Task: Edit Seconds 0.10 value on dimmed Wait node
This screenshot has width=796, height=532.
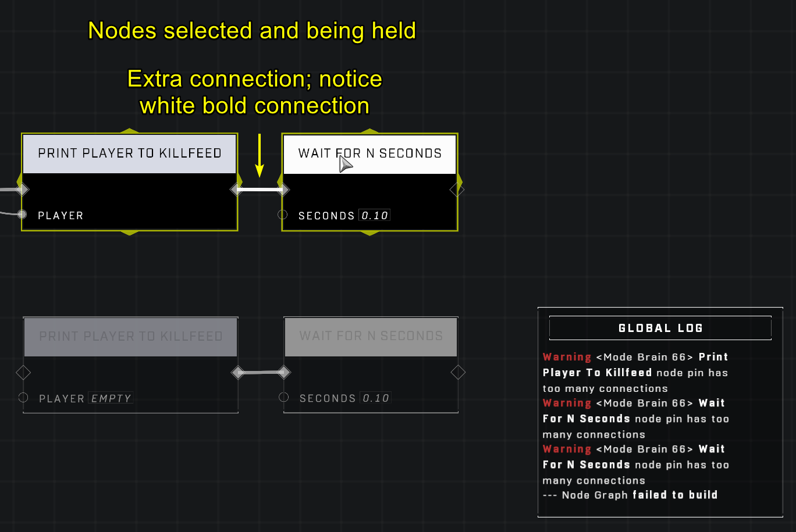Action: coord(375,399)
